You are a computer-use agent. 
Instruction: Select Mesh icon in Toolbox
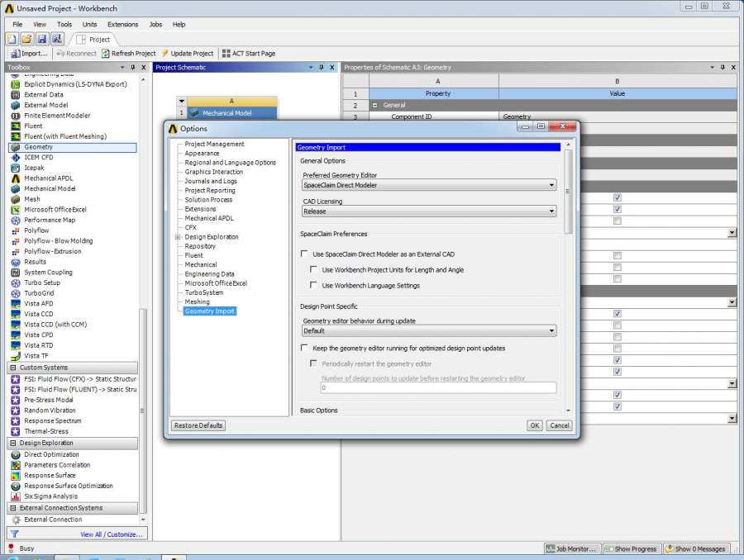tap(16, 199)
